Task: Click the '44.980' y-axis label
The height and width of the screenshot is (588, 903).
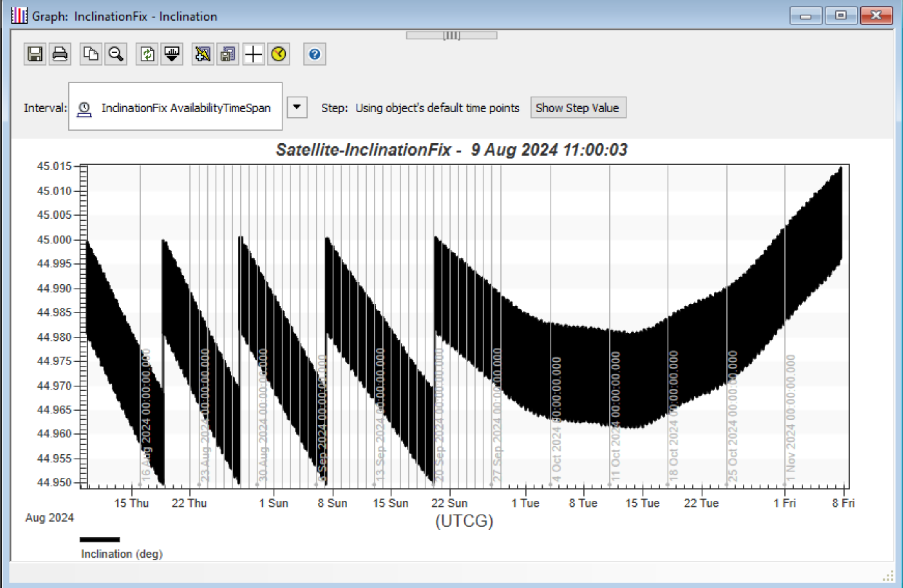Action: coord(54,337)
